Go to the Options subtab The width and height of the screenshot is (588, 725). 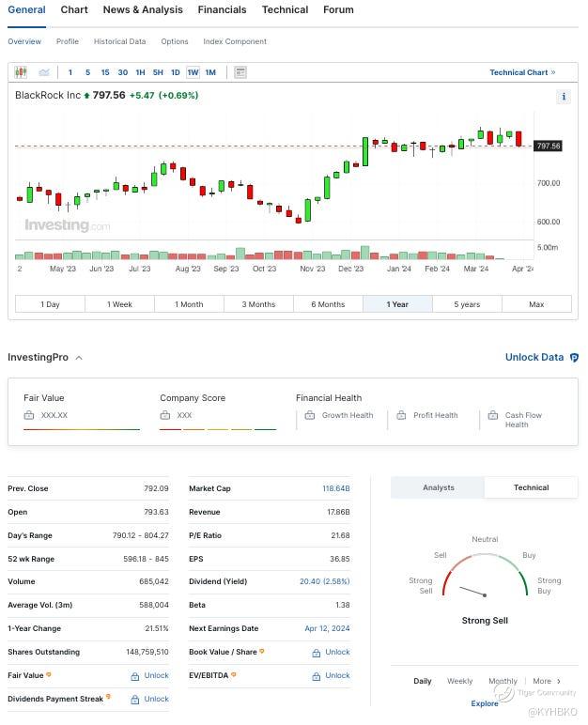pyautogui.click(x=175, y=41)
